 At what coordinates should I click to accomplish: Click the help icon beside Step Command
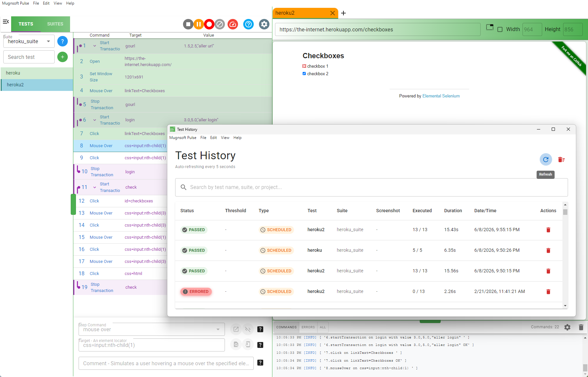[x=260, y=329]
